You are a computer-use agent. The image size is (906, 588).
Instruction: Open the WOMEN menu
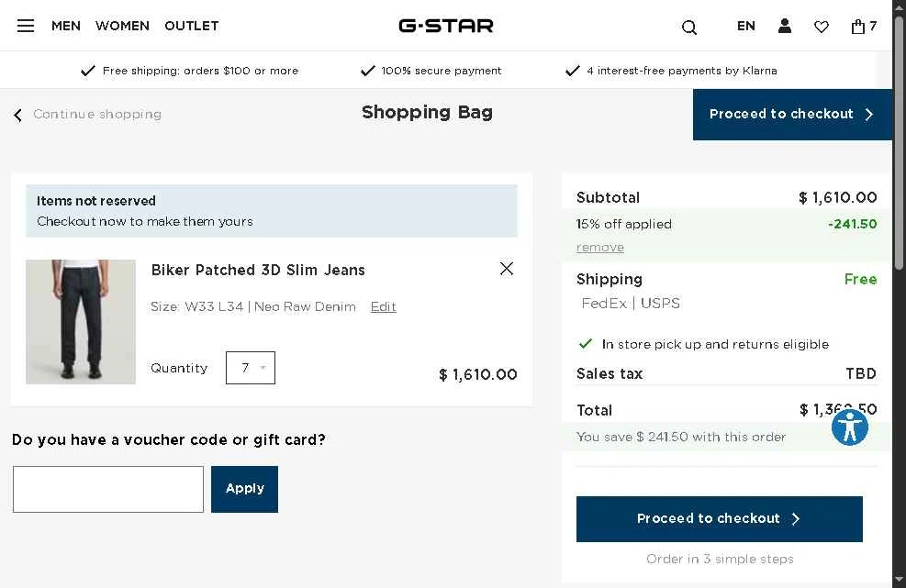point(122,26)
